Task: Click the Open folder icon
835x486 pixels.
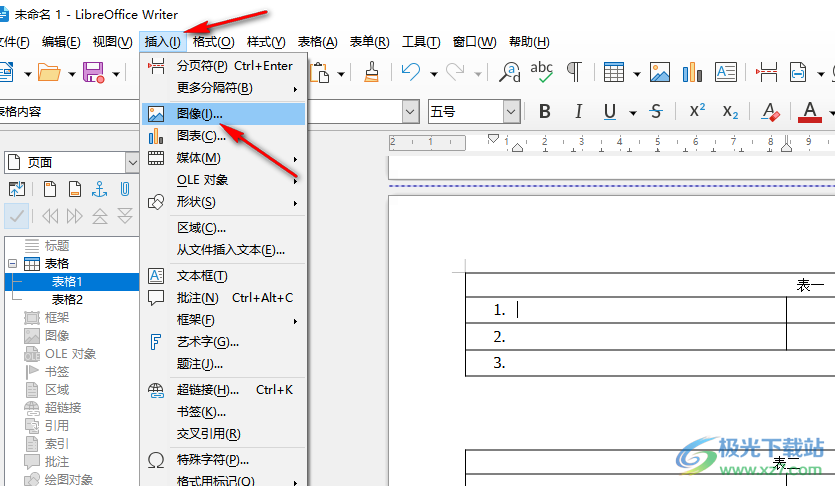Action: (49, 72)
